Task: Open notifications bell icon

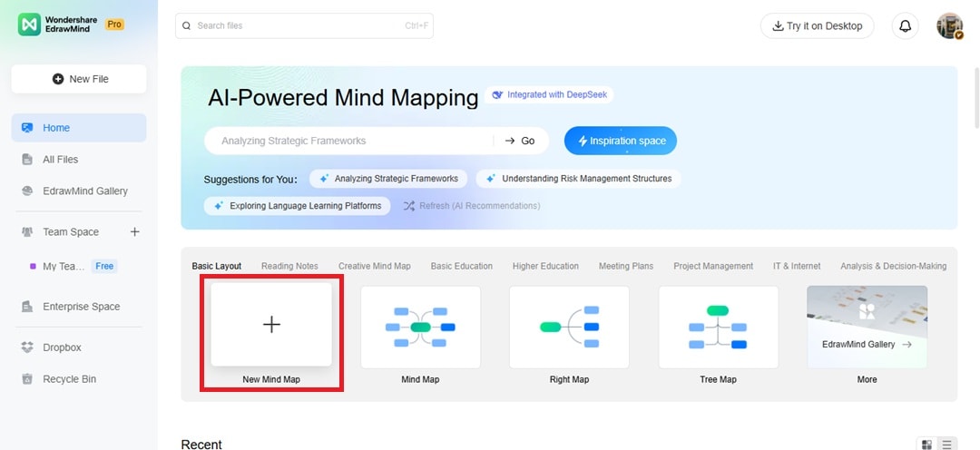Action: tap(905, 25)
